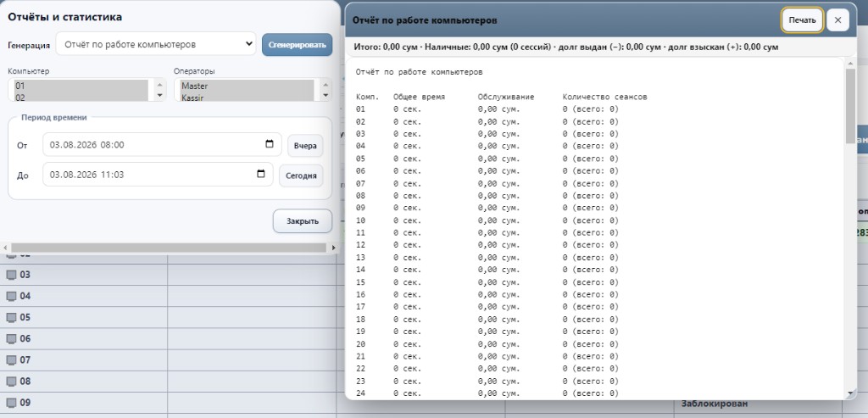Click the monitor icon of computer 09
The image size is (868, 418).
[x=11, y=403]
